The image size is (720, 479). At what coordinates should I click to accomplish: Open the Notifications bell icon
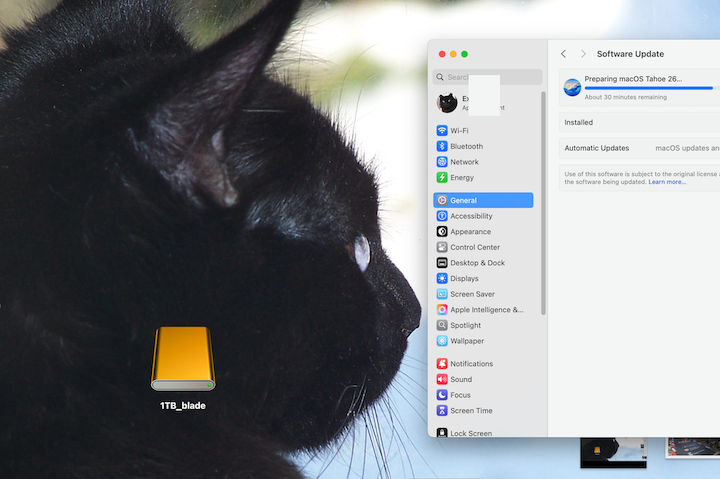[442, 364]
